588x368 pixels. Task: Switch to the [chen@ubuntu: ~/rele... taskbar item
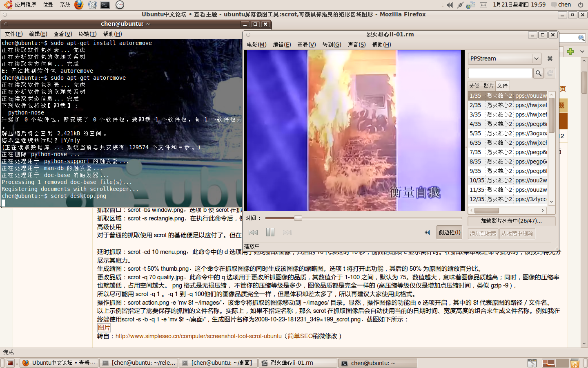[138, 363]
